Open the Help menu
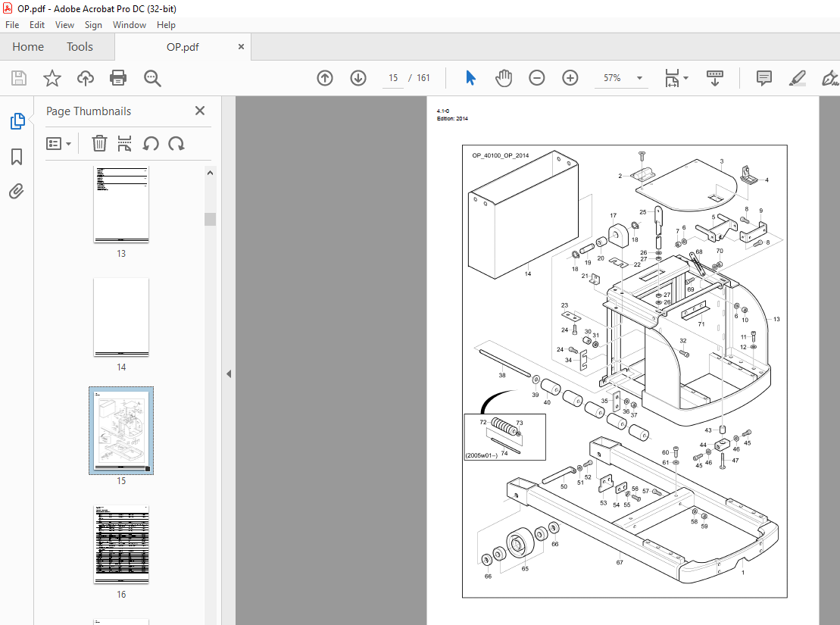This screenshot has height=625, width=840. (166, 25)
